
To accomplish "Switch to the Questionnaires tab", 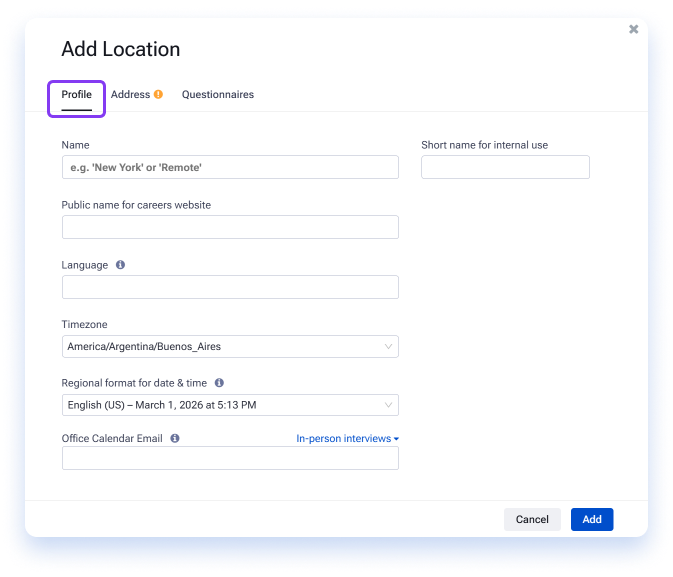I will click(x=218, y=94).
